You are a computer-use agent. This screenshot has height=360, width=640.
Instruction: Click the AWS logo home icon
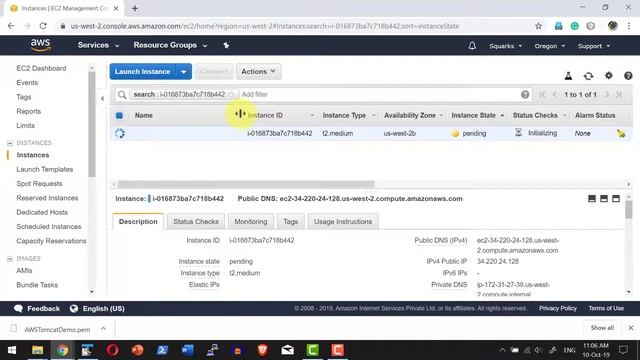click(40, 45)
